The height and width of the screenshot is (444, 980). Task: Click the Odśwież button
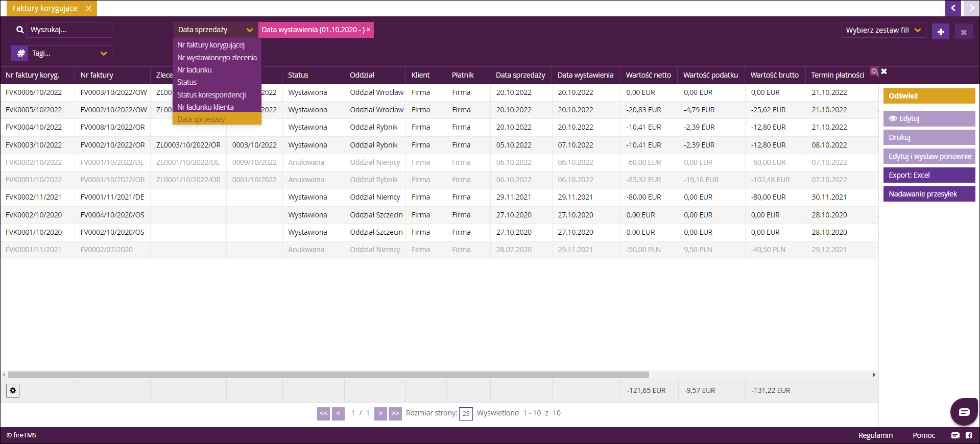[929, 96]
